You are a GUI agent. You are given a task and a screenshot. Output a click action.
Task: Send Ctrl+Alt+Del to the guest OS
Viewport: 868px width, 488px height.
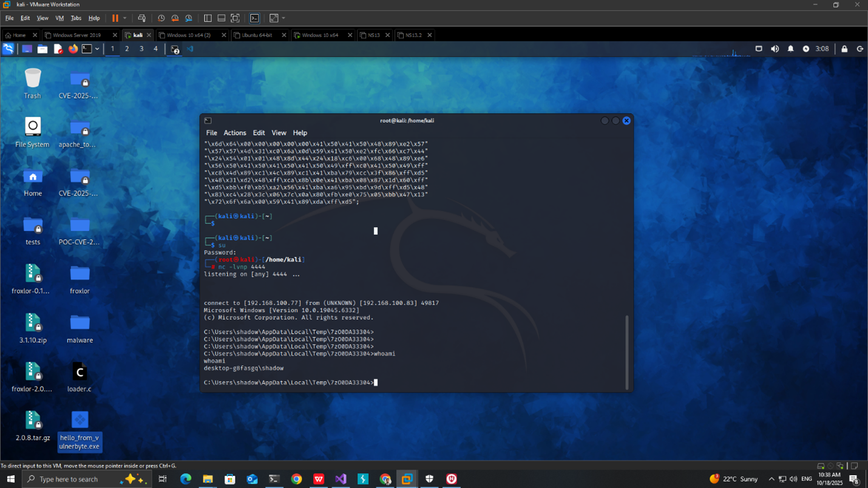tap(142, 18)
